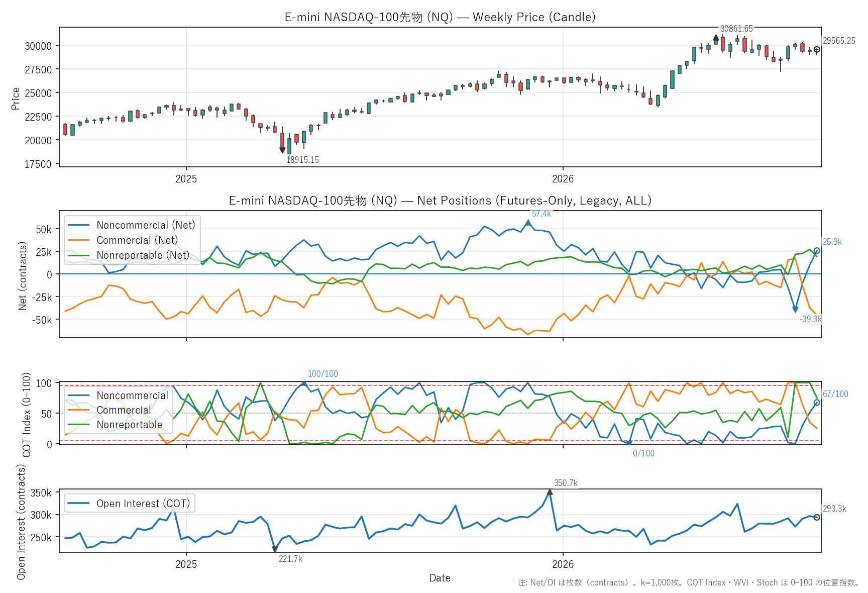Select the 100/100 COT Index annotation

coord(323,374)
